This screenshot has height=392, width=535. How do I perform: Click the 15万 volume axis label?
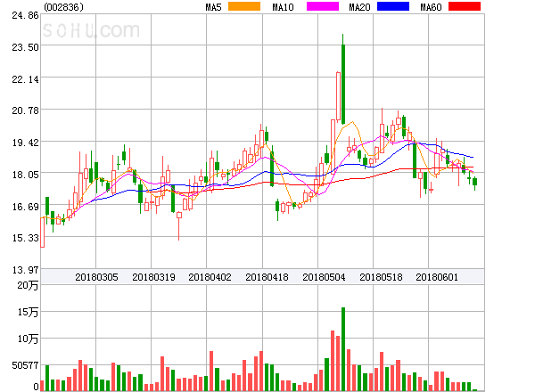[x=28, y=312]
